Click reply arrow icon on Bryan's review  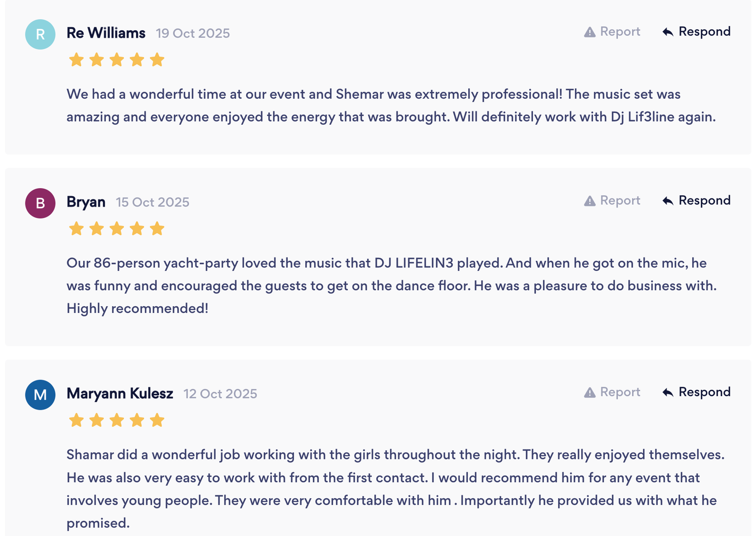point(668,201)
